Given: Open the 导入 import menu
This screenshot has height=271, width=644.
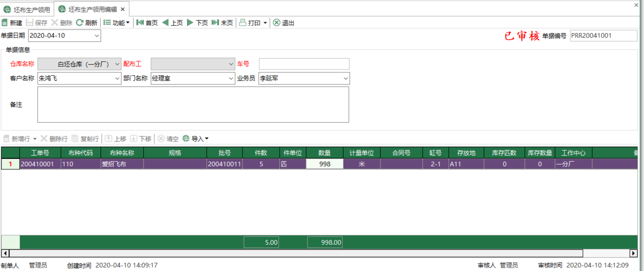Looking at the screenshot, I should (x=195, y=138).
